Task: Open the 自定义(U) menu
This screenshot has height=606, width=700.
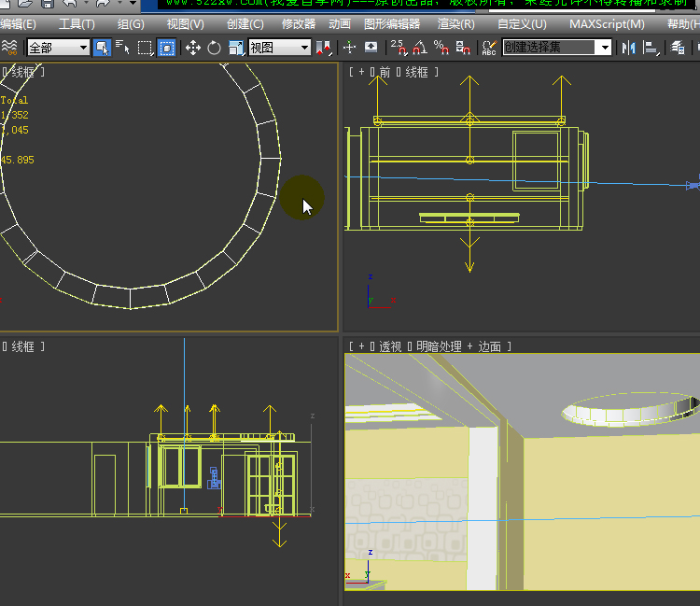Action: (522, 24)
